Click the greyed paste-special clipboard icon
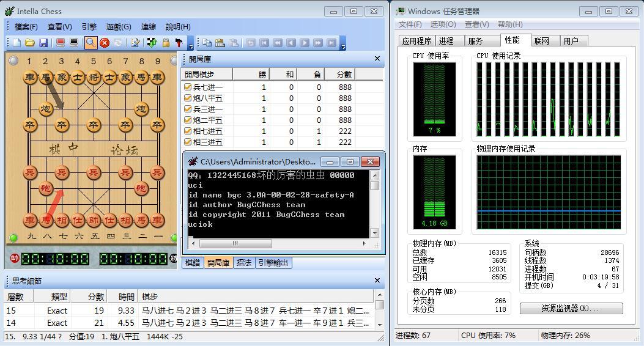Image resolution: width=644 pixels, height=346 pixels. (234, 43)
